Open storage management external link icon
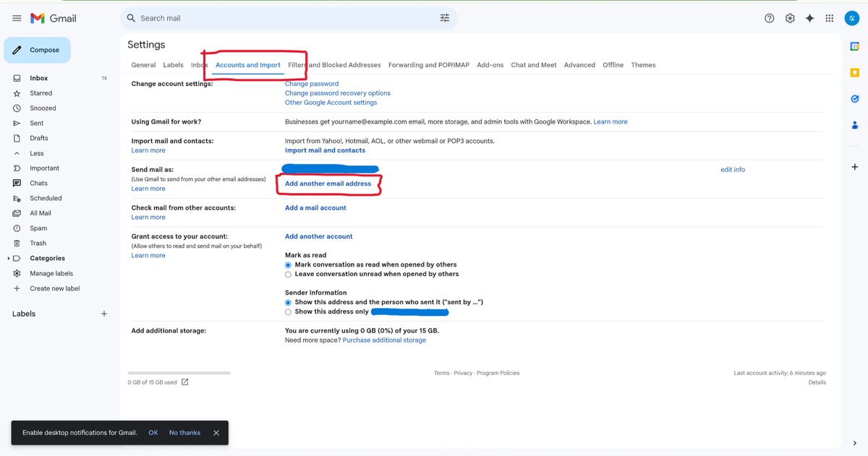 pyautogui.click(x=184, y=382)
